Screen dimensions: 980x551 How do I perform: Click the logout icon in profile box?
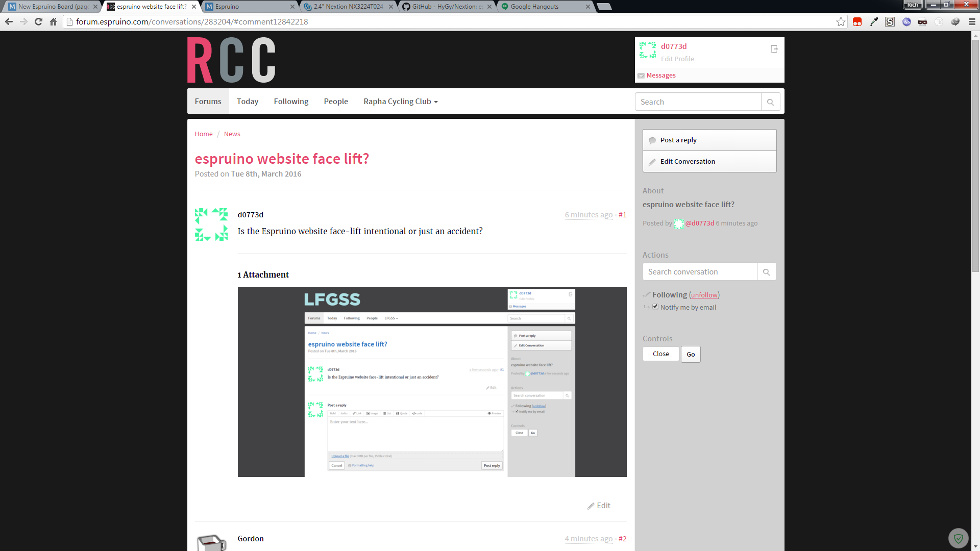tap(774, 49)
